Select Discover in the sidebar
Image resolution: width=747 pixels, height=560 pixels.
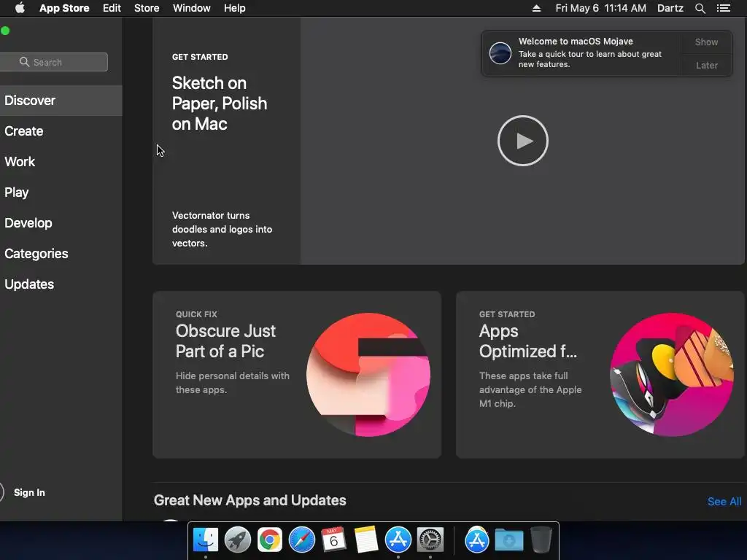point(61,101)
